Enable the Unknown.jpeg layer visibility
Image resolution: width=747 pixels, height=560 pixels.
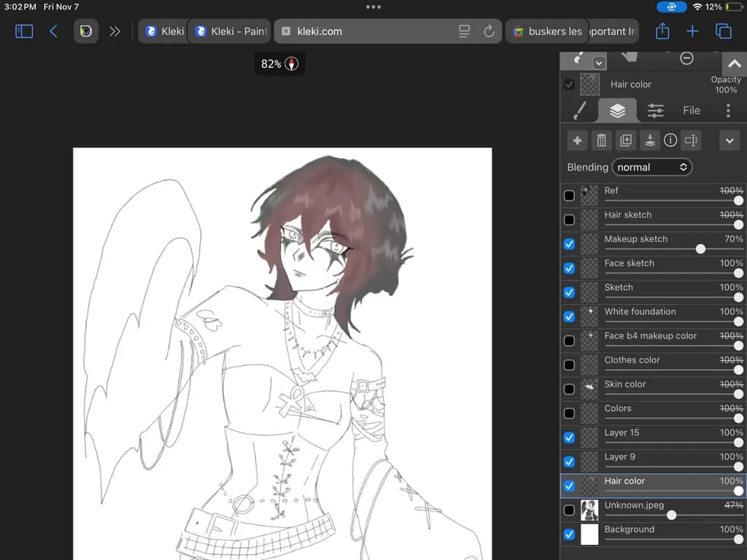(569, 510)
